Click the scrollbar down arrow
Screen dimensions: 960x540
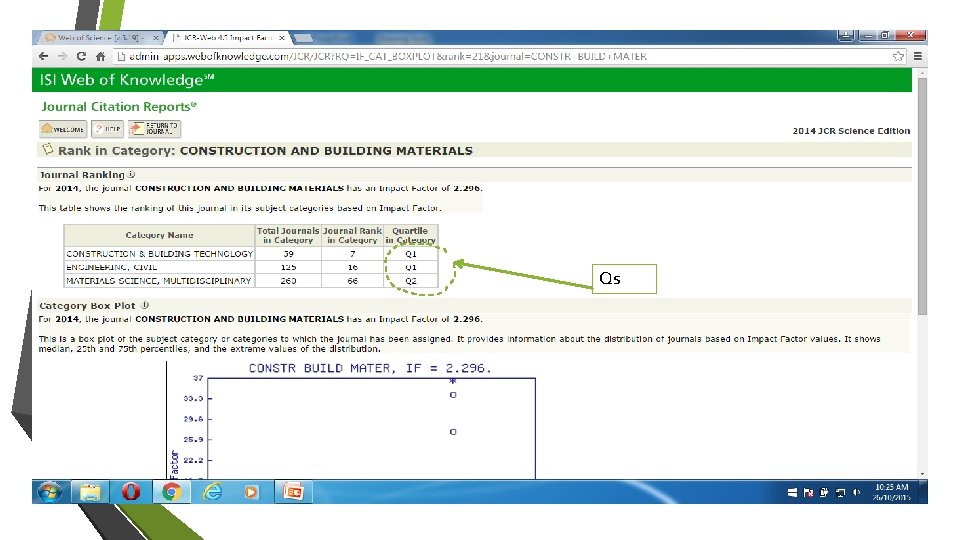922,474
